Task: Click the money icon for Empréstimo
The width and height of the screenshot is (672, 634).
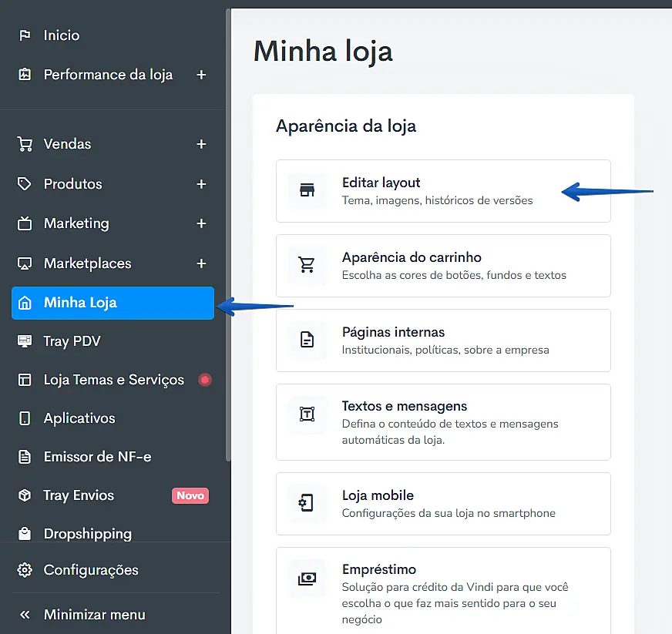Action: click(307, 578)
